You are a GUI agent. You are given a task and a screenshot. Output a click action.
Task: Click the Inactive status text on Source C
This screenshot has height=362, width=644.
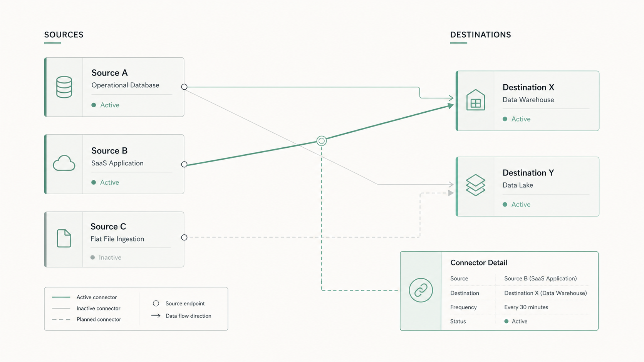point(110,257)
